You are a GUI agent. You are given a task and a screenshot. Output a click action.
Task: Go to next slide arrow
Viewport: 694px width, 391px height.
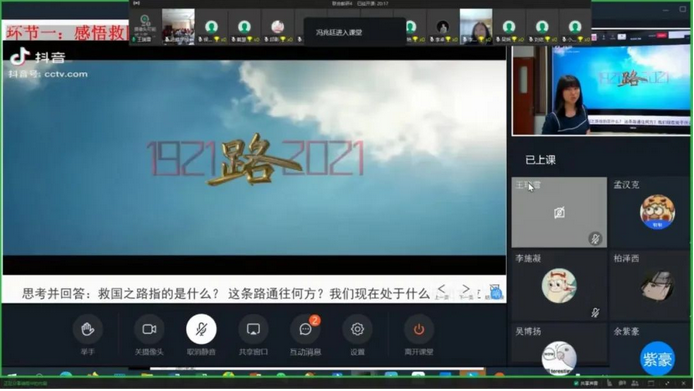[x=466, y=289]
